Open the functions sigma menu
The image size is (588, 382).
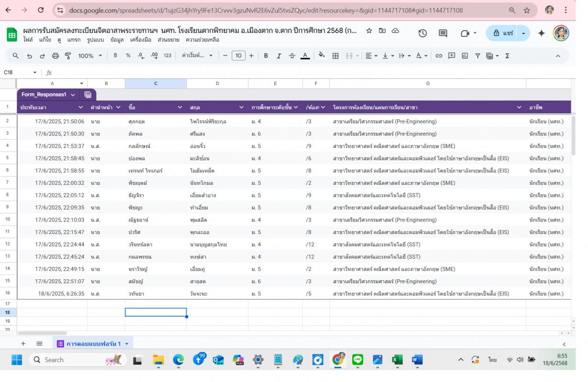507,56
